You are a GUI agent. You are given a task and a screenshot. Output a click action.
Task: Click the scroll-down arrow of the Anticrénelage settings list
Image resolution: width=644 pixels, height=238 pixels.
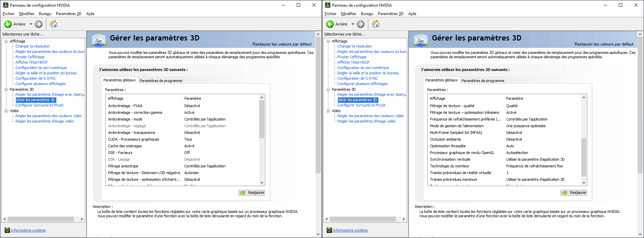tap(262, 183)
